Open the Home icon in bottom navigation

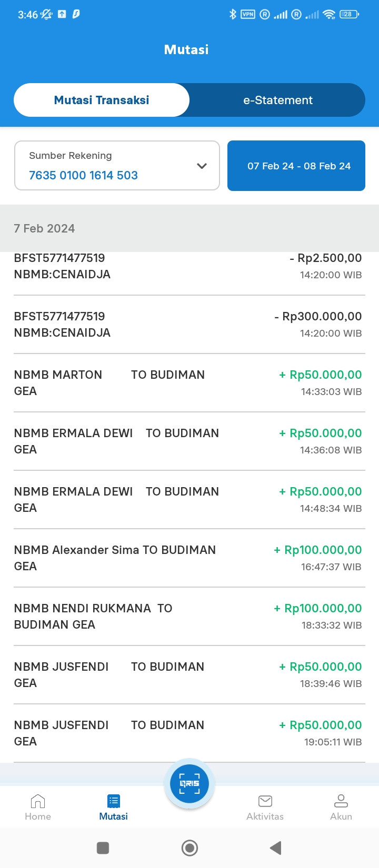point(38,801)
